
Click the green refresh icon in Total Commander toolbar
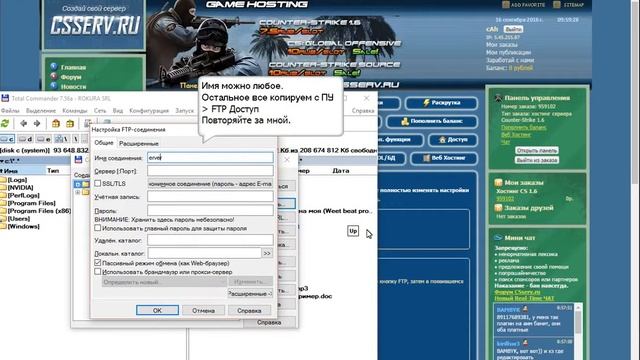pyautogui.click(x=5, y=123)
